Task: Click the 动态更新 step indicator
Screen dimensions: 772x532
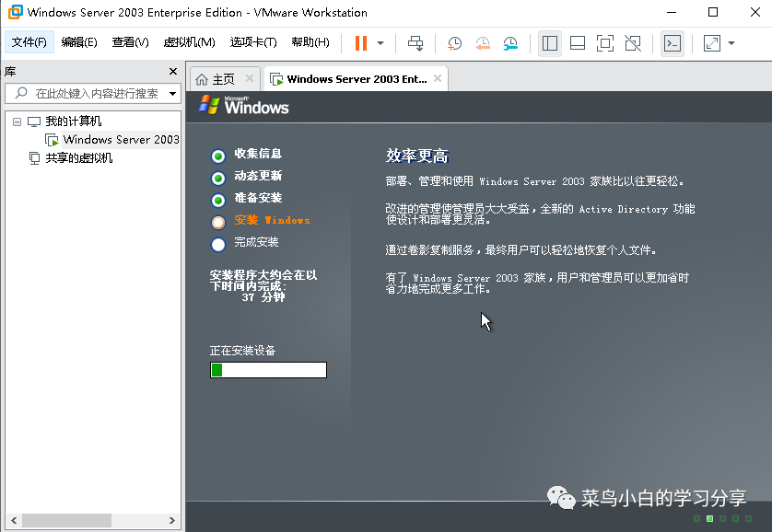Action: coord(218,178)
